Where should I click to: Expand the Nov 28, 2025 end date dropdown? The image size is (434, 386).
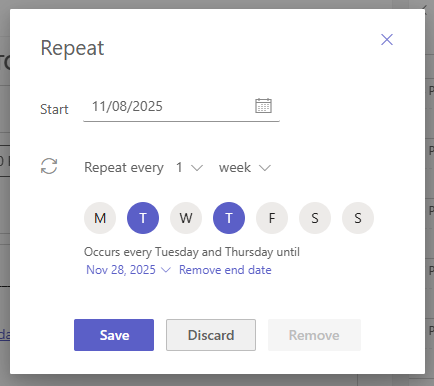click(128, 270)
